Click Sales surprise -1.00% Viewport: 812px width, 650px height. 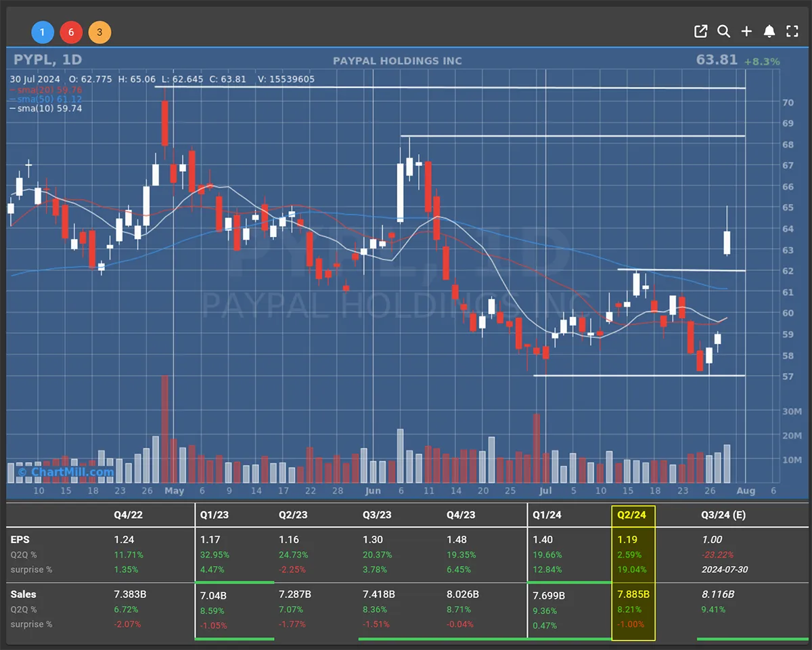point(631,624)
